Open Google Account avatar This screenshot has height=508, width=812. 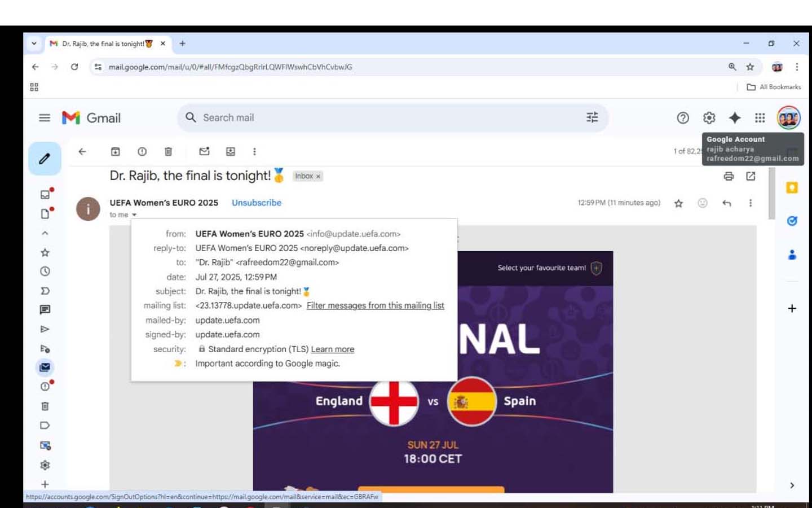[788, 117]
